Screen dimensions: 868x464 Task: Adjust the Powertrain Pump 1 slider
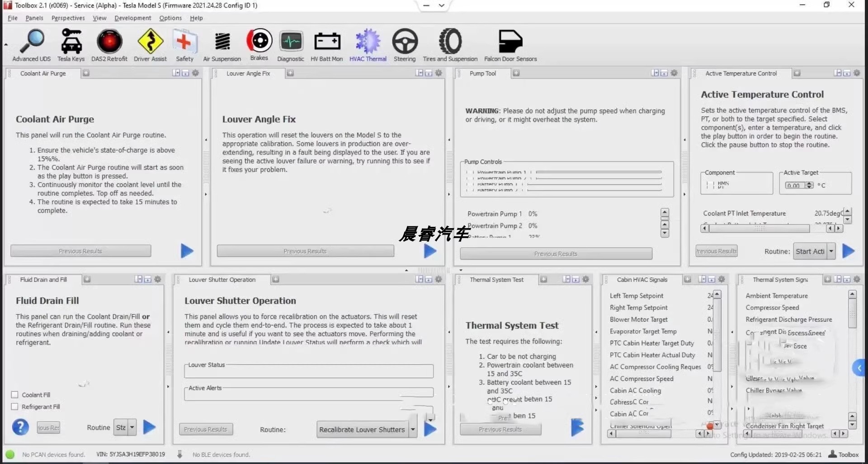(599, 172)
